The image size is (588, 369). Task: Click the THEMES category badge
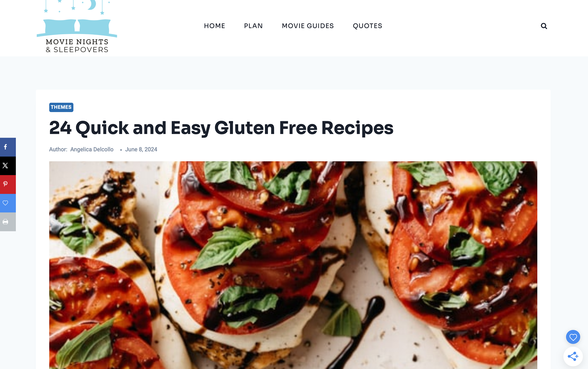pos(61,107)
